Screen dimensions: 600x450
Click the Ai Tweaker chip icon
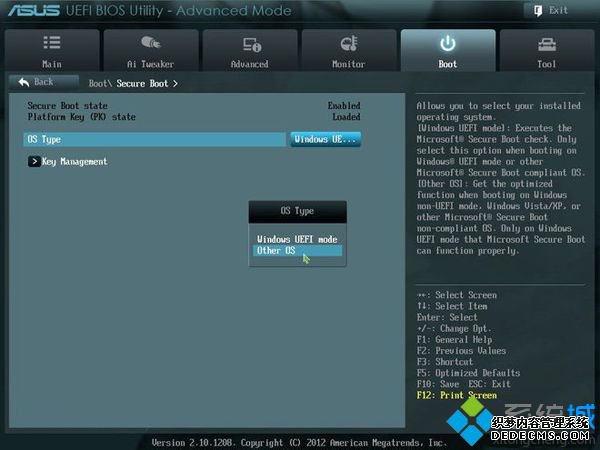point(150,42)
